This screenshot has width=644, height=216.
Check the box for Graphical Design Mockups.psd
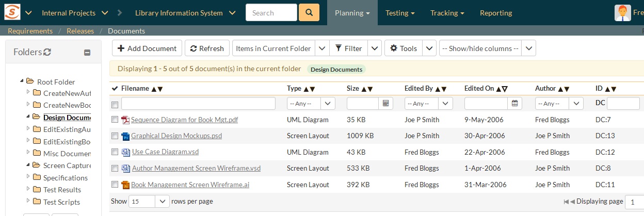[x=115, y=136]
